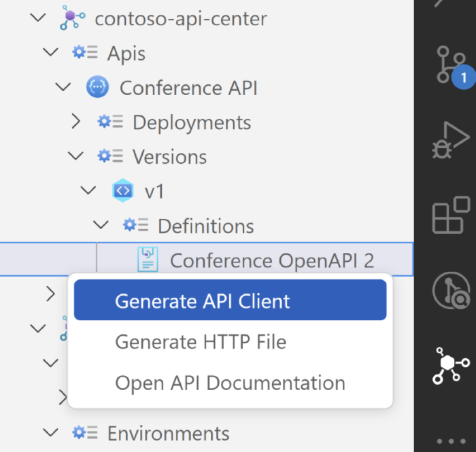Select the v1 label
476x452 pixels.
click(154, 192)
